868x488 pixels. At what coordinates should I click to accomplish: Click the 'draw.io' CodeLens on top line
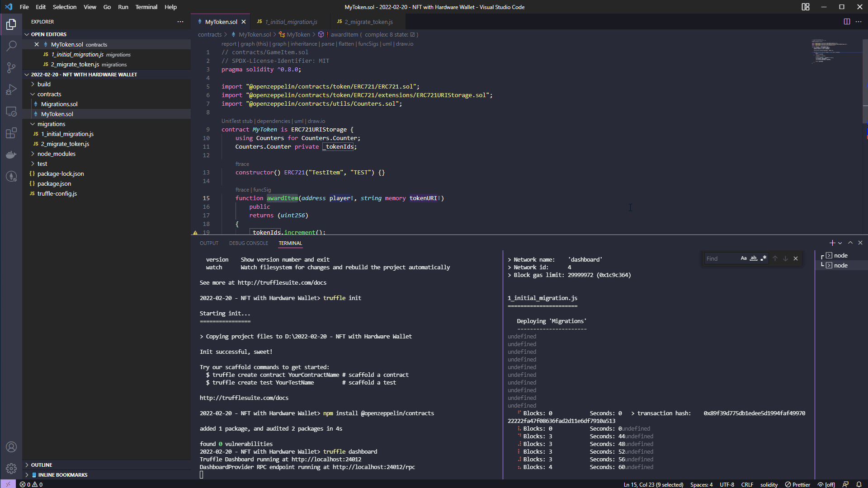pyautogui.click(x=405, y=44)
